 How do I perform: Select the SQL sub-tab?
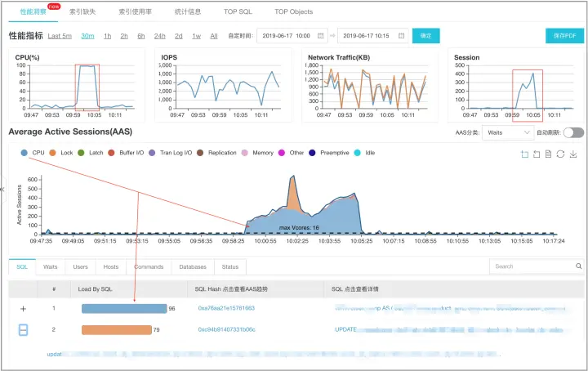click(x=22, y=266)
